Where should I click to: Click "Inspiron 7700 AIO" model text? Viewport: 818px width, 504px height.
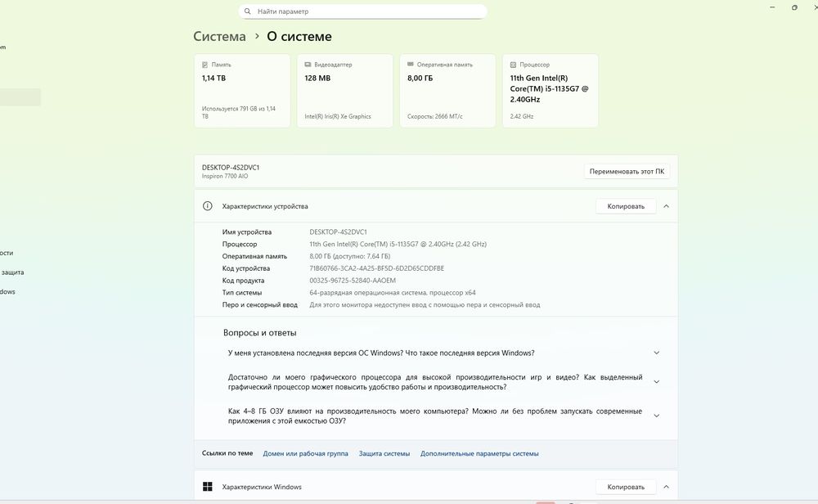[225, 177]
